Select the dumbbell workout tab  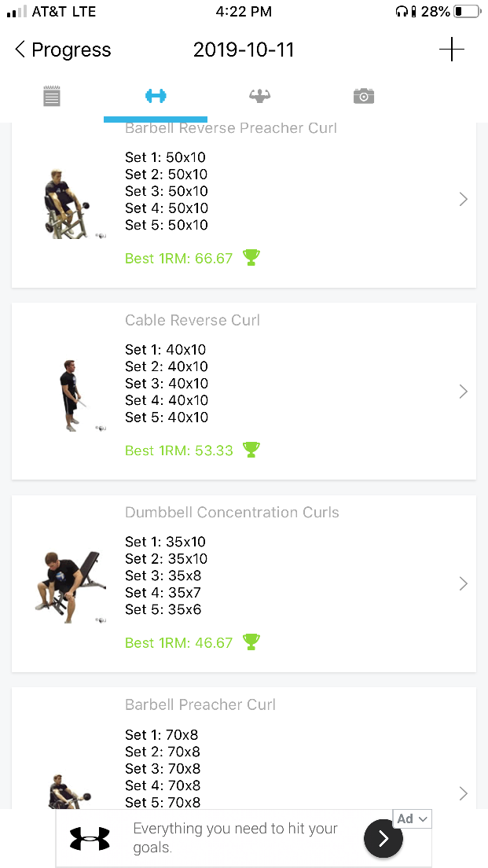pos(156,96)
